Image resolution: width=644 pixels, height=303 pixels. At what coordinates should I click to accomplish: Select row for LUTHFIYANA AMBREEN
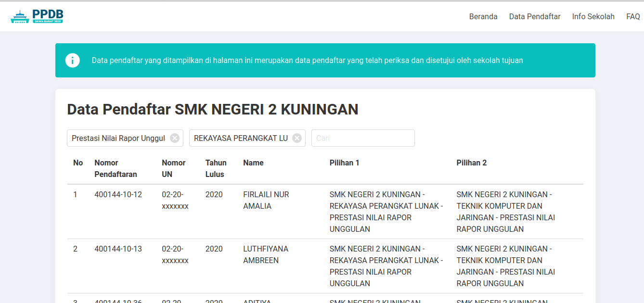[325, 266]
